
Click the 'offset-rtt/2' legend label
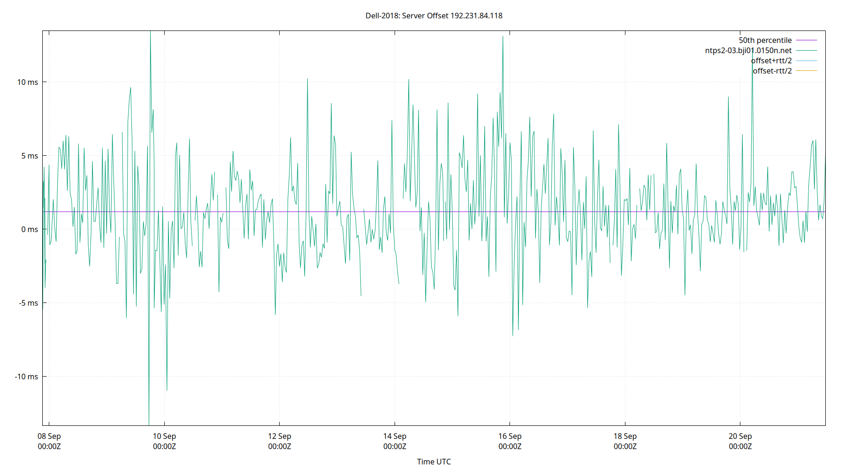click(x=772, y=71)
